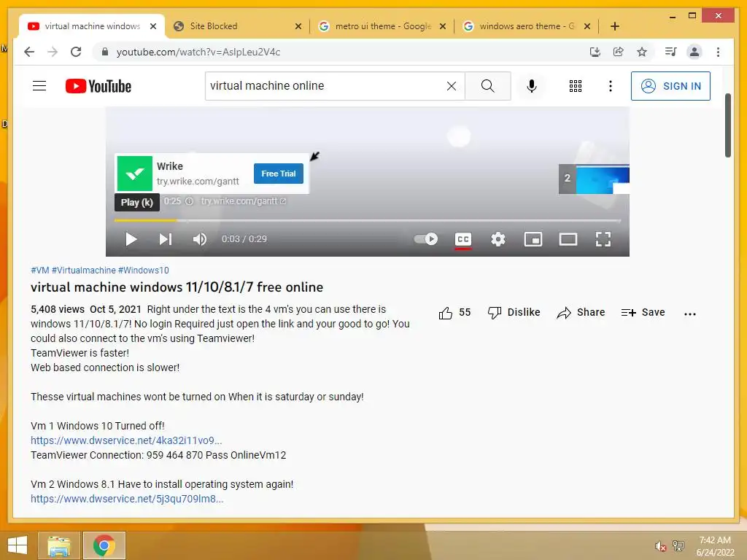The width and height of the screenshot is (747, 560).
Task: Open the try.wrike.com/gantt ad link
Action: tap(243, 201)
